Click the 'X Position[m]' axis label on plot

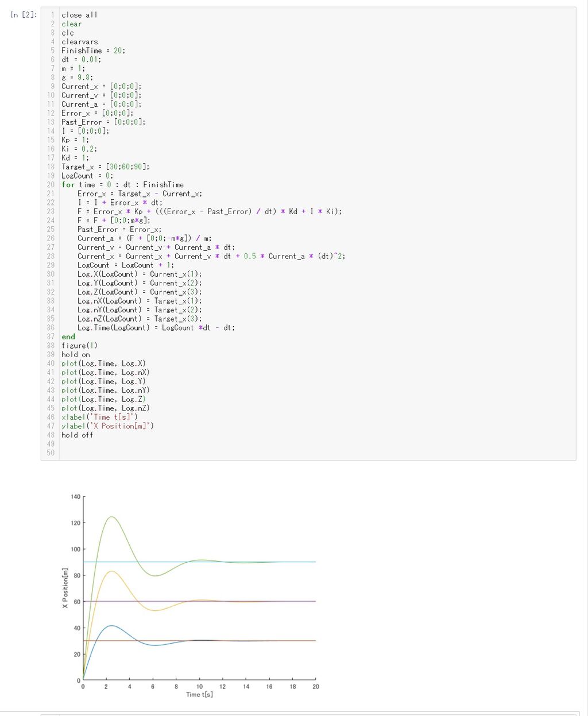(x=65, y=589)
